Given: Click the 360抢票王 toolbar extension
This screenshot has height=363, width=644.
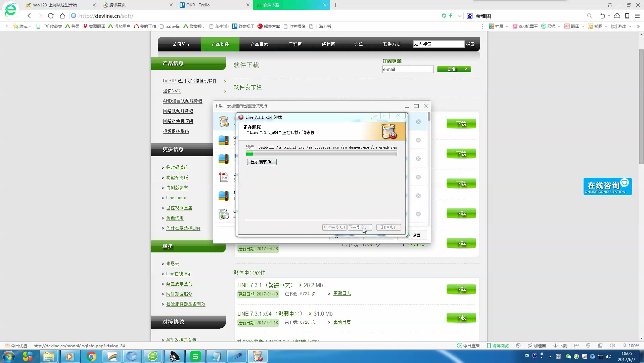Looking at the screenshot, I should pos(525,26).
